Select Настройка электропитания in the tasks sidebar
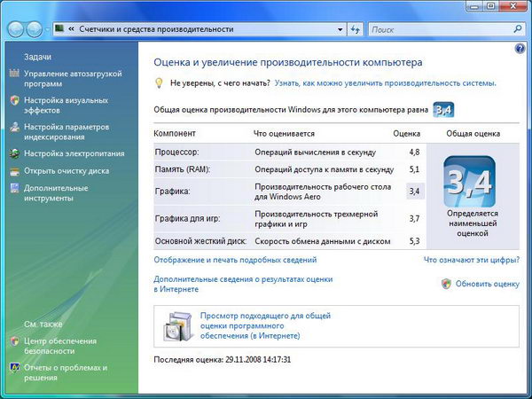Screen dimensions: 532x399 tap(75, 153)
